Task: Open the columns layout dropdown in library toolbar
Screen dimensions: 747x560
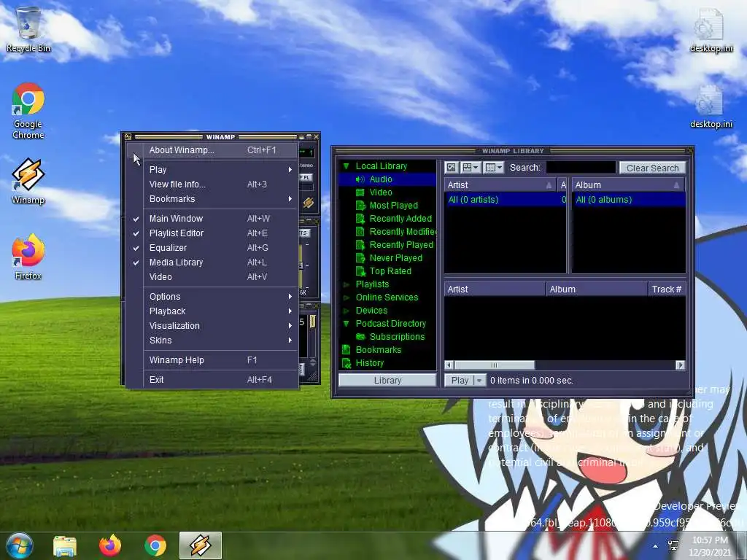Action: tap(493, 168)
